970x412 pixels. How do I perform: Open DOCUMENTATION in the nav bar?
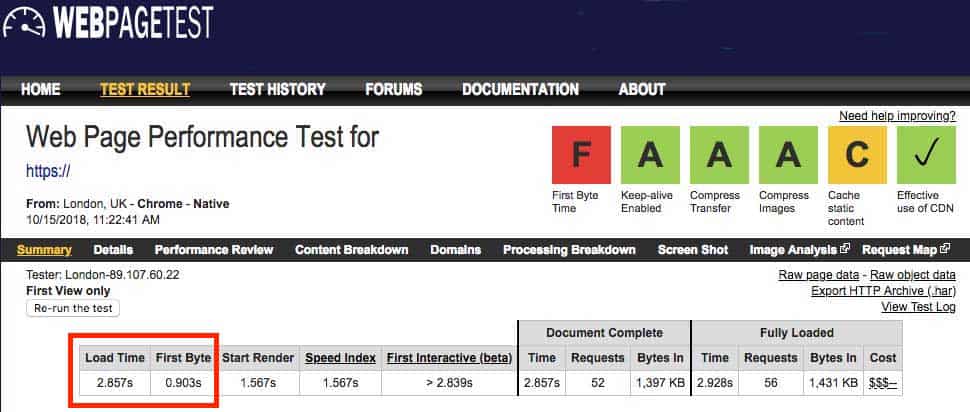coord(520,89)
